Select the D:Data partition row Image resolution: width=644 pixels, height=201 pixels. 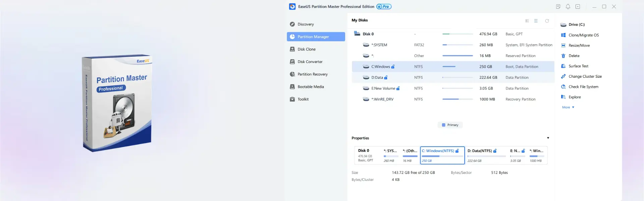click(453, 77)
